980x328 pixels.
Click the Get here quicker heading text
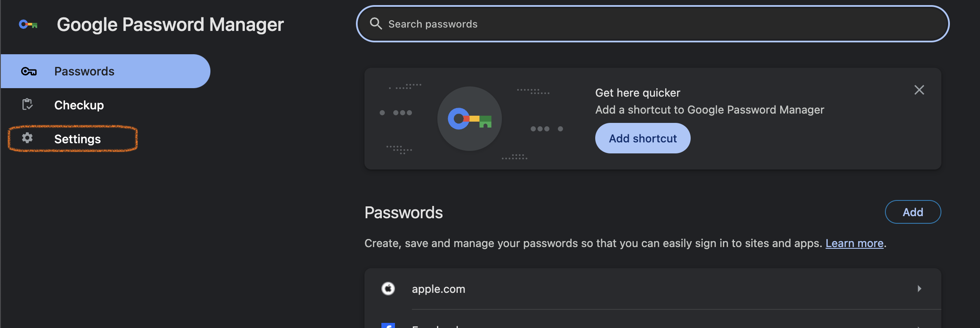pyautogui.click(x=638, y=93)
